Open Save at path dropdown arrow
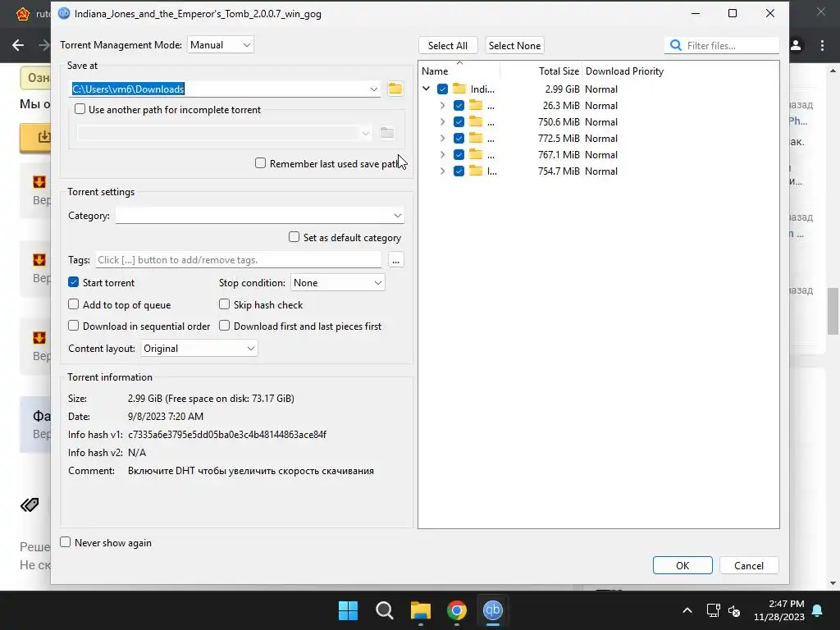 click(373, 89)
